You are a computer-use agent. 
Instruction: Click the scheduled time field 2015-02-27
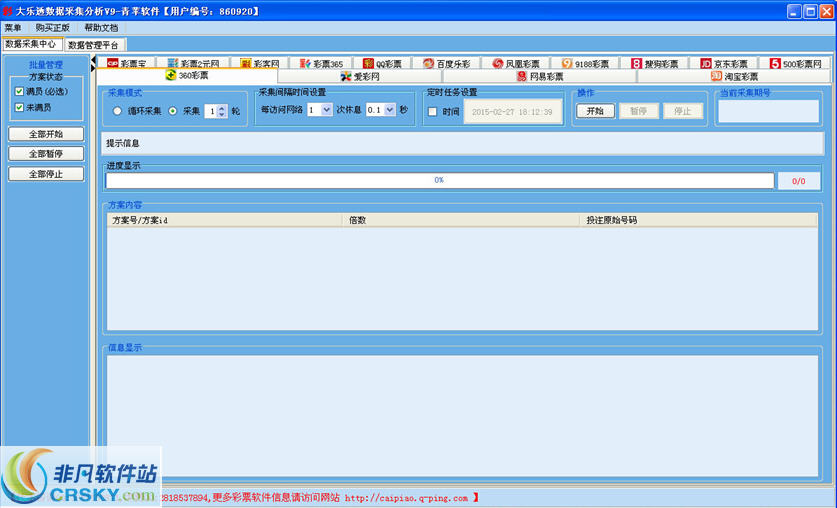click(512, 112)
